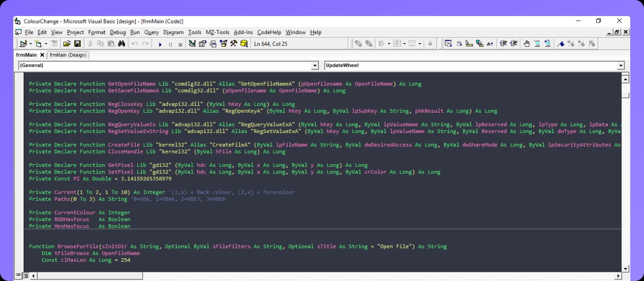Open the UpdateWheel procedure dropdown
Screen dimensions: 644x281
click(622, 65)
